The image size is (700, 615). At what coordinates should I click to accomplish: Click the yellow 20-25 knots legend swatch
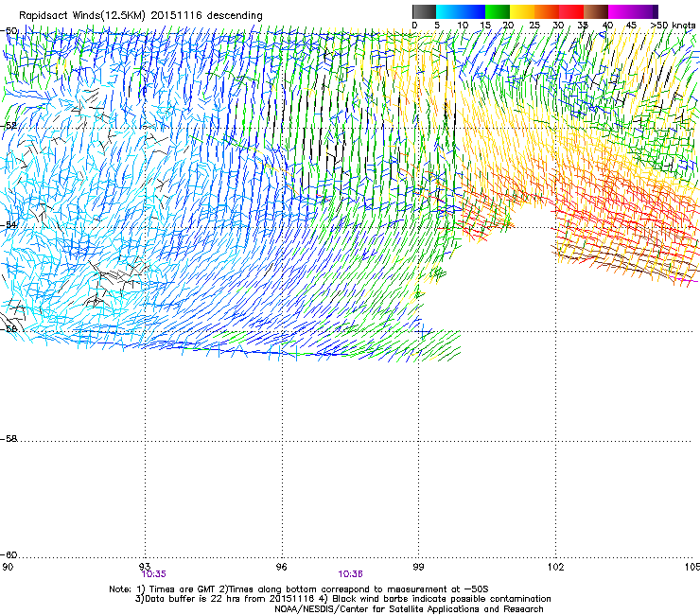point(522,11)
